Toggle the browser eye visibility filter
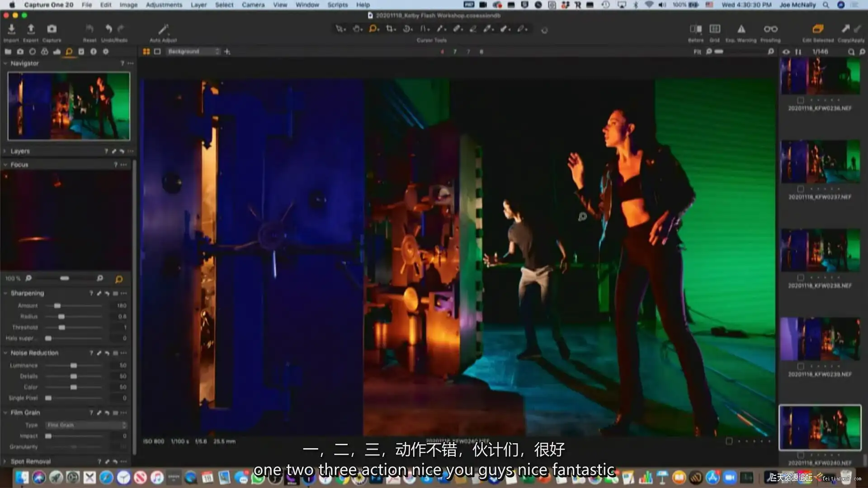Screen dimensions: 868x488 [x=786, y=52]
